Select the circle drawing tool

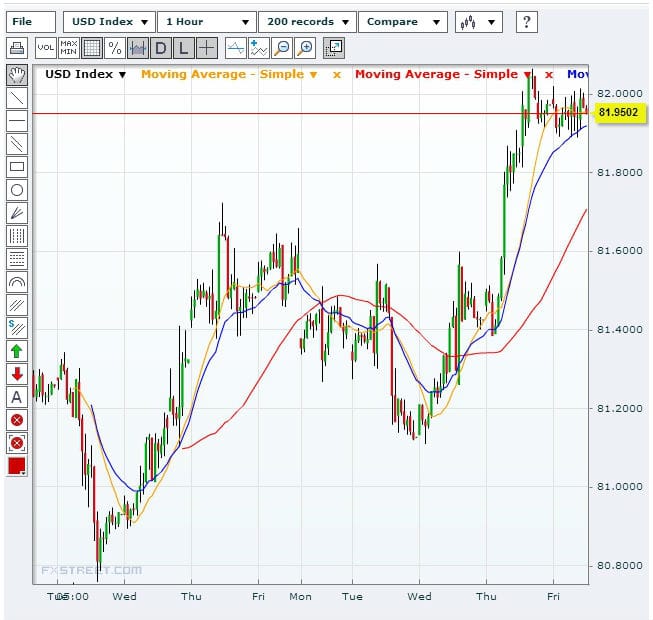pyautogui.click(x=17, y=190)
